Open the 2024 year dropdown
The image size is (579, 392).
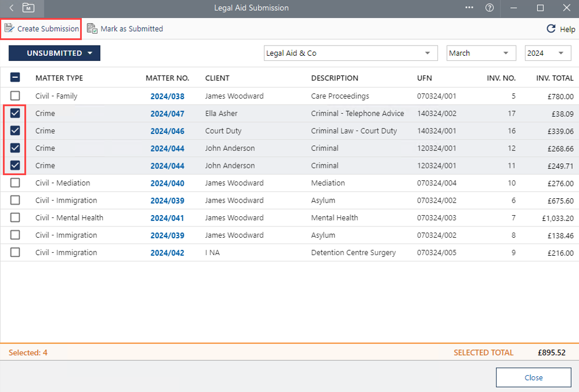[547, 53]
